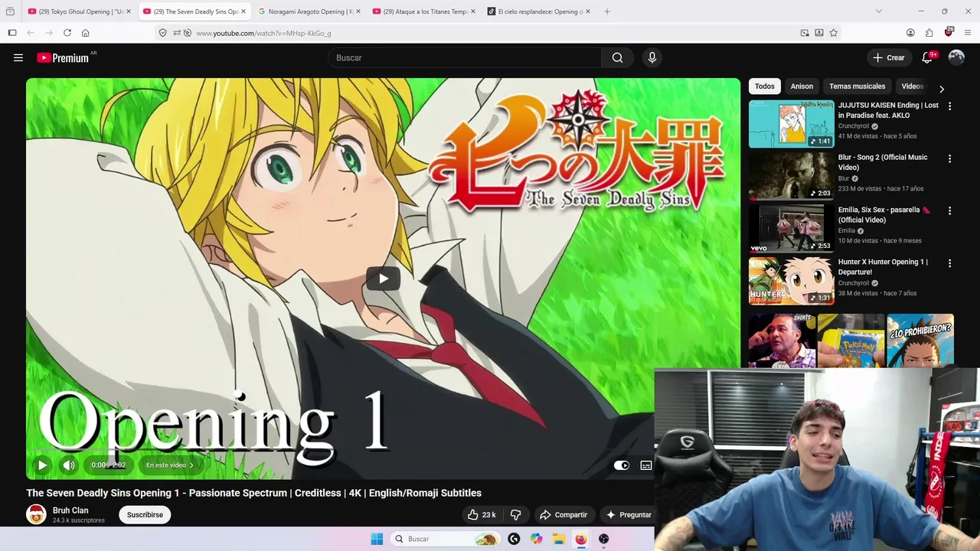
Task: Open the ¿Lo prohibieron? Short thumbnail
Action: [920, 341]
